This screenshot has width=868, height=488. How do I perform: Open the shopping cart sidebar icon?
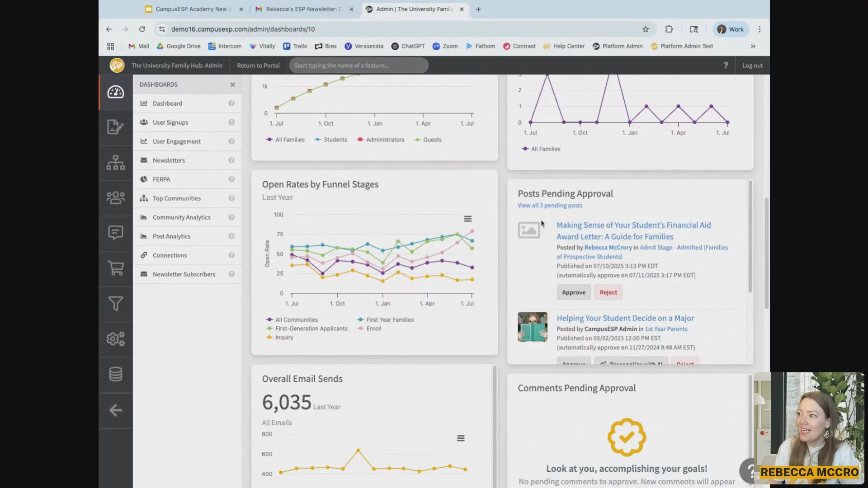(116, 268)
